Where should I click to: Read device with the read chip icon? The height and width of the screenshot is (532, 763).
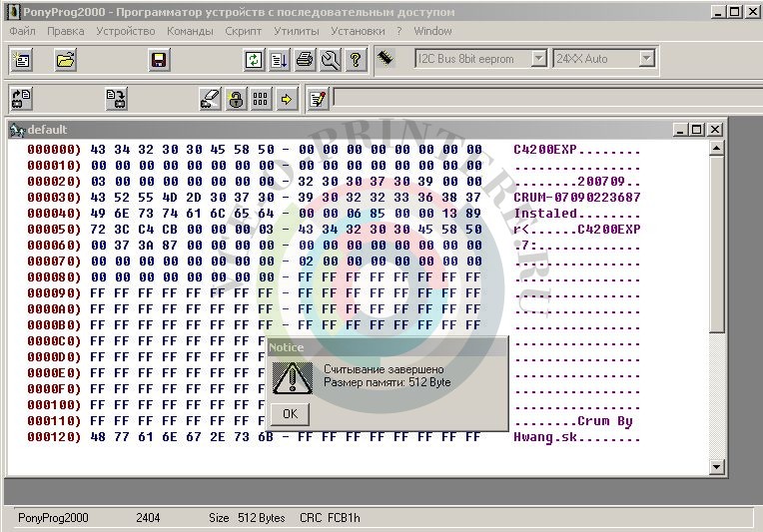click(21, 99)
